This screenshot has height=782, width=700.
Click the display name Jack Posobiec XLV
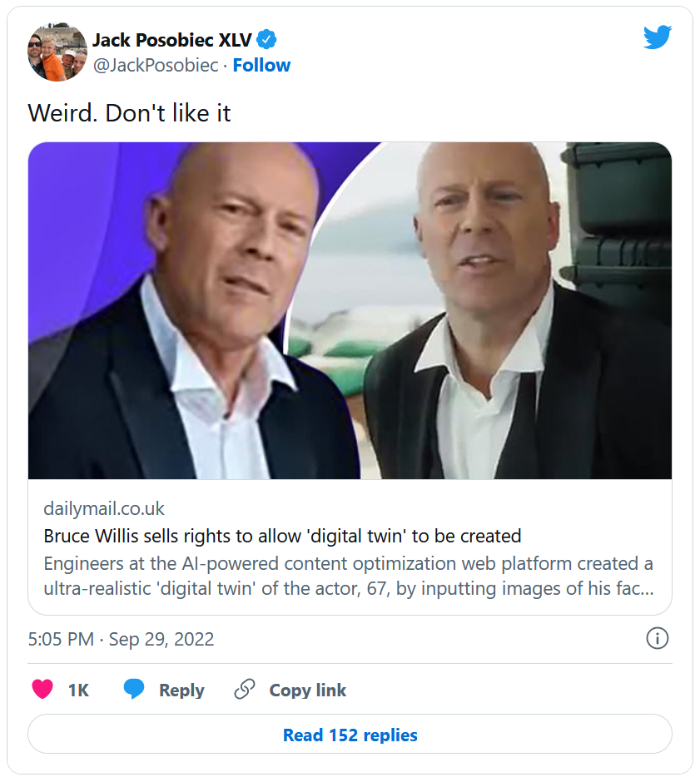coord(171,39)
